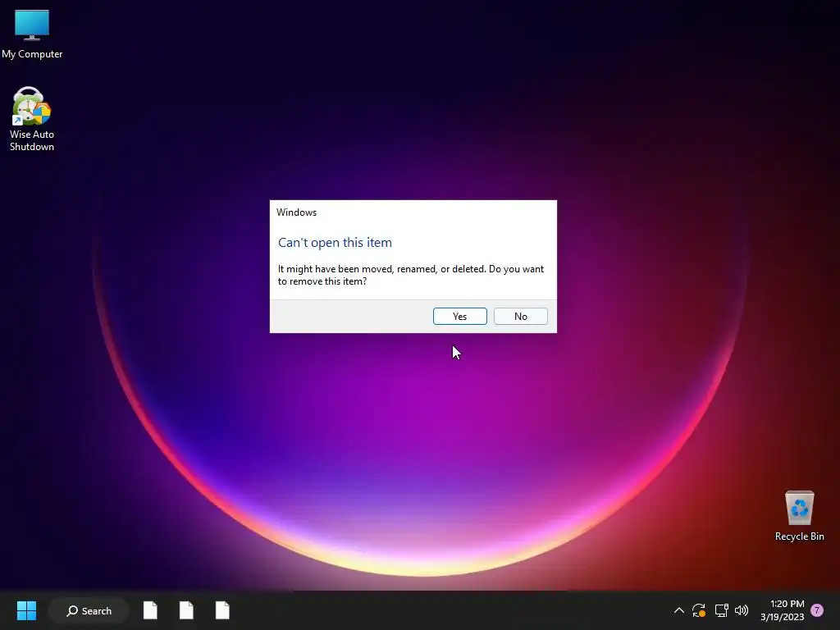840x630 pixels.
Task: Open the volume speaker tray icon
Action: click(x=742, y=610)
